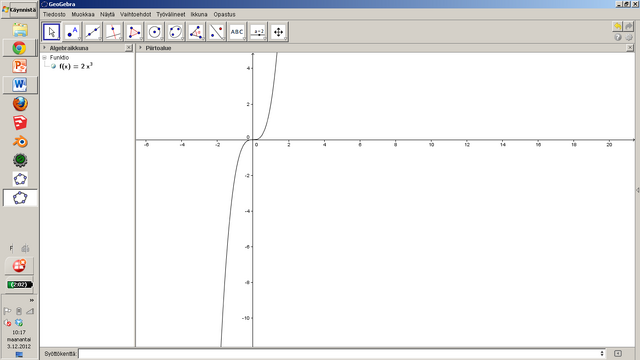Open the question mark tool help
The width and height of the screenshot is (640, 360).
(x=618, y=37)
